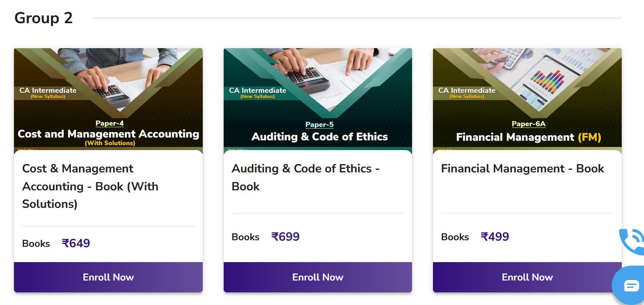View Financial Management (FM) cover thumbnail
The width and height of the screenshot is (644, 305).
[x=527, y=98]
